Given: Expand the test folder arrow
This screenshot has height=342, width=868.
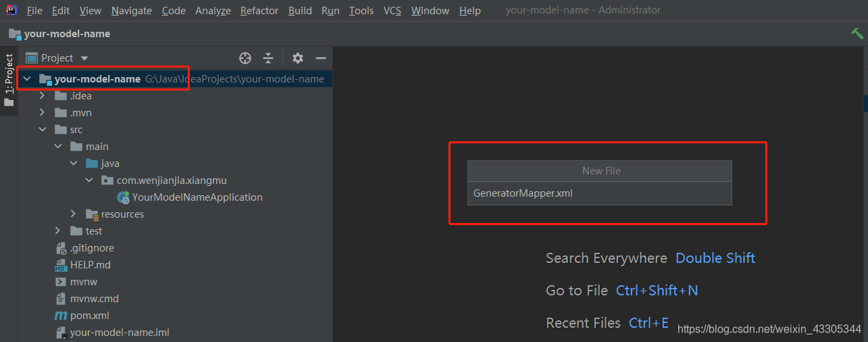Looking at the screenshot, I should pyautogui.click(x=58, y=231).
